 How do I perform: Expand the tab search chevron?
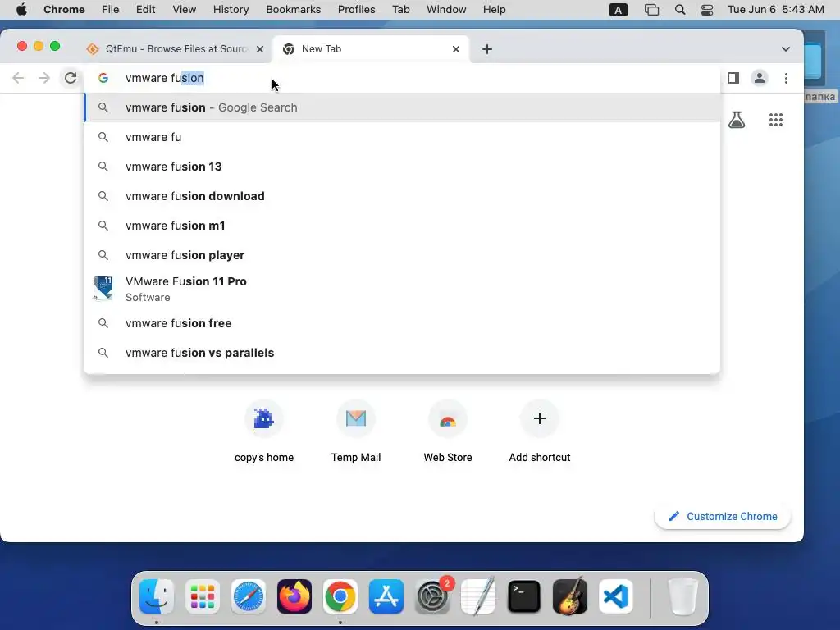click(x=785, y=49)
